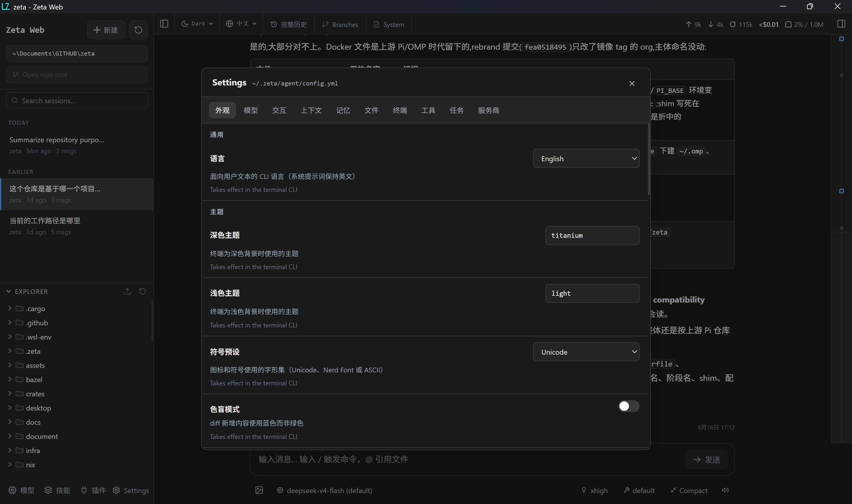Open the 符号预设 Unicode dropdown
The image size is (852, 504).
point(586,351)
